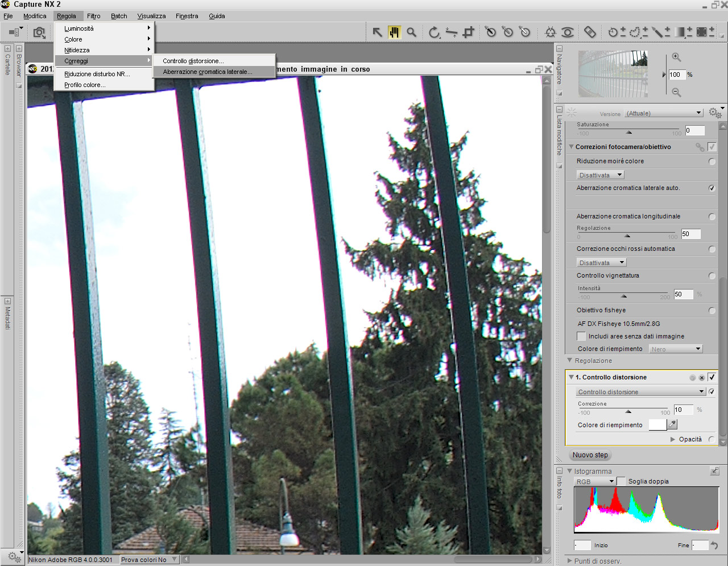The image size is (728, 566).
Task: Toggle Obiettivo fisheye indicator
Action: tap(712, 311)
